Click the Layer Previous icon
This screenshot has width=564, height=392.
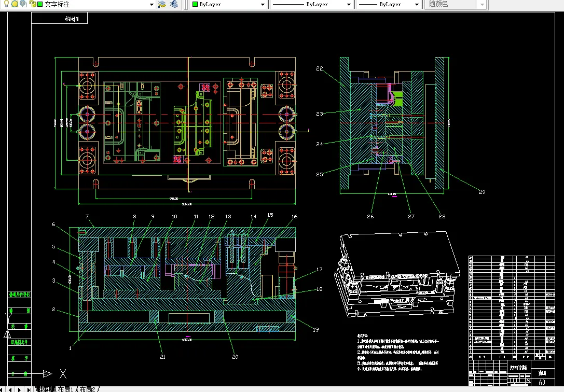173,4
